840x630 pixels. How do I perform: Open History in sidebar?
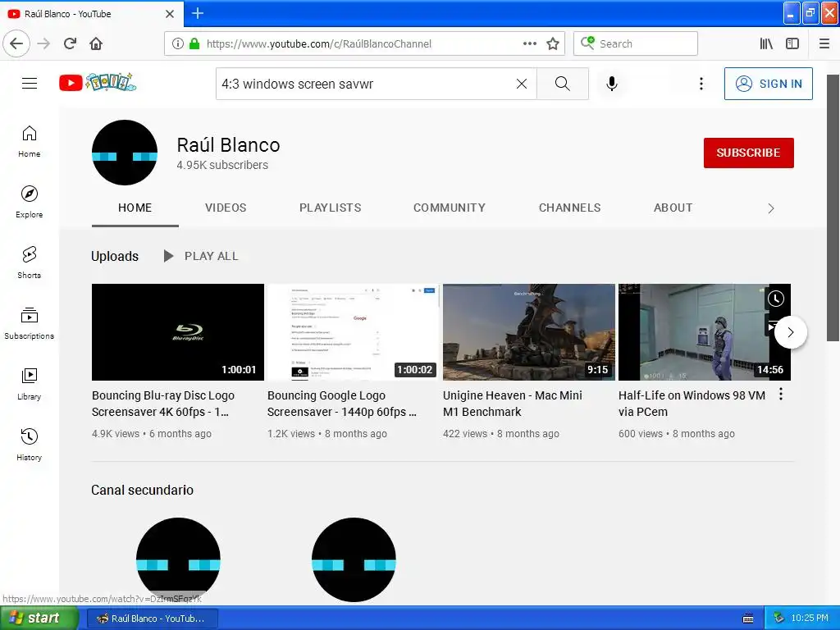click(30, 445)
